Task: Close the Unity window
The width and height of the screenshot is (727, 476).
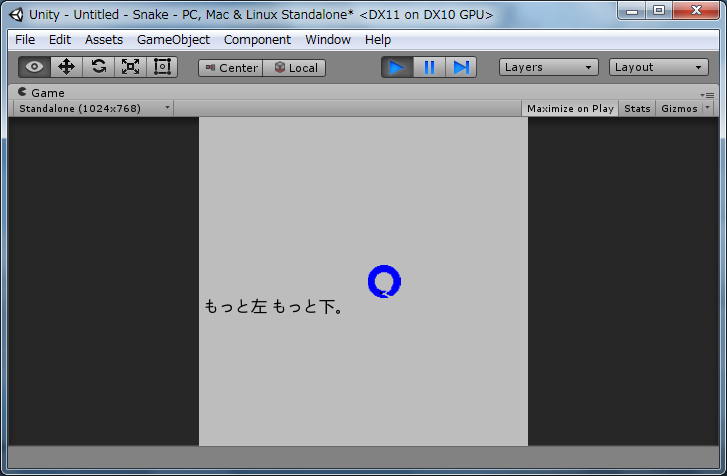Action: point(696,11)
